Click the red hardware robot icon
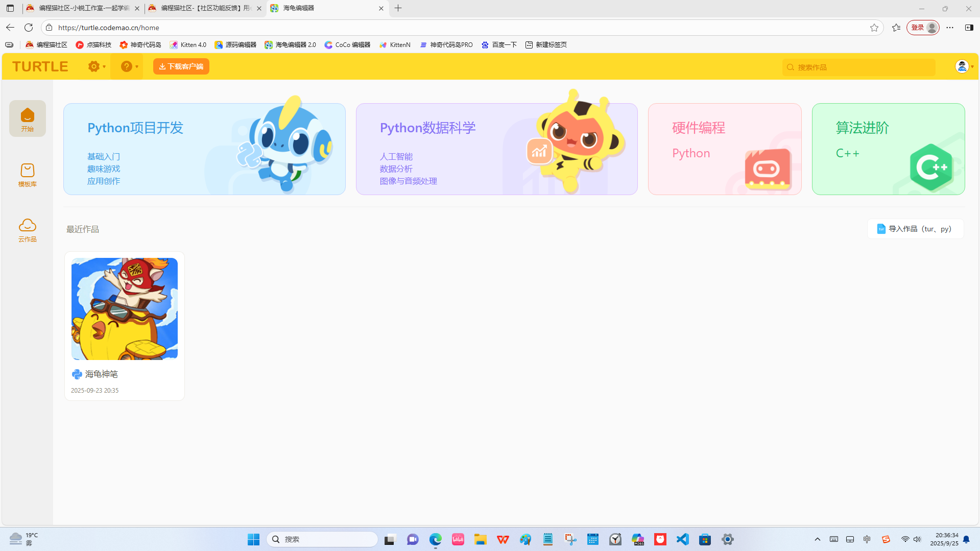This screenshot has width=980, height=551. point(768,169)
